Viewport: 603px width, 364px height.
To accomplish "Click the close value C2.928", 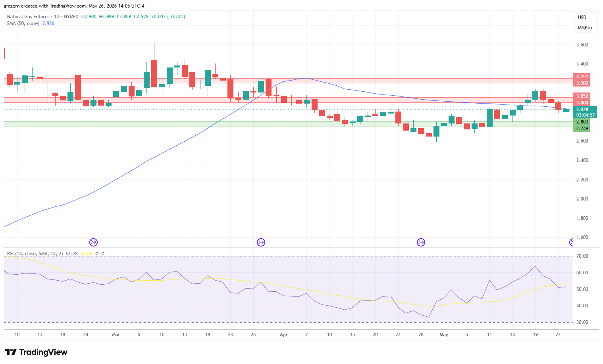I will pos(141,17).
